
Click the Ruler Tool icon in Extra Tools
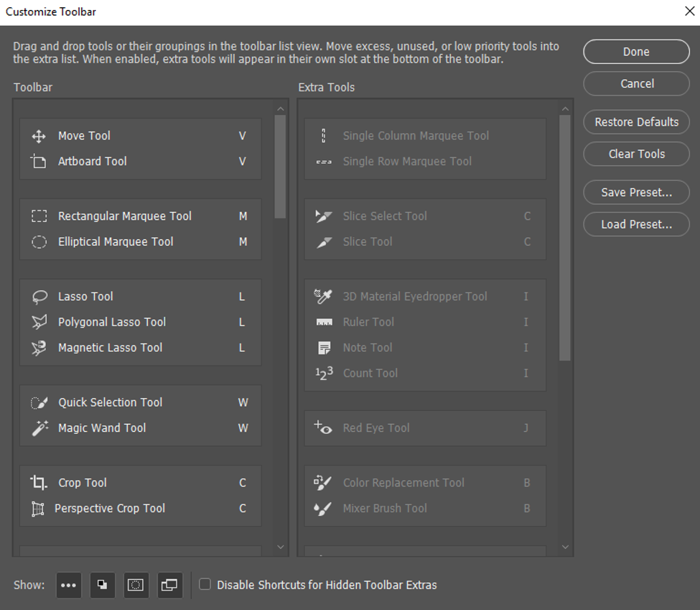point(324,323)
